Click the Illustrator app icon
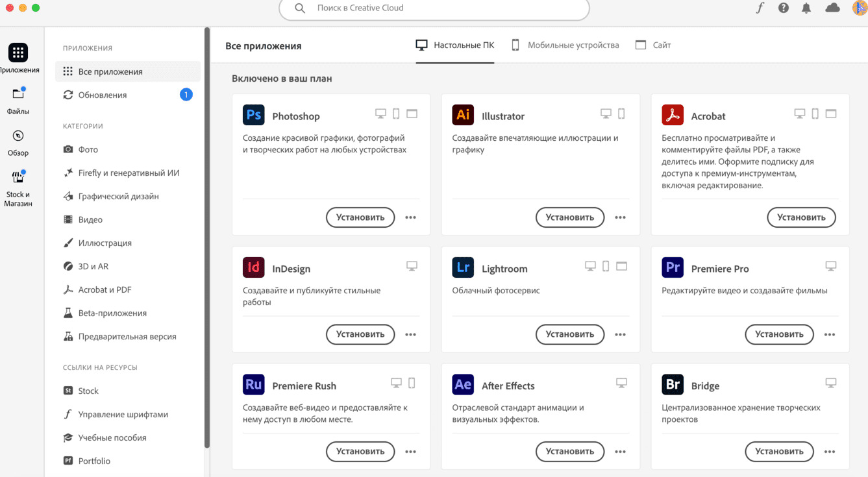This screenshot has height=477, width=868. click(464, 115)
